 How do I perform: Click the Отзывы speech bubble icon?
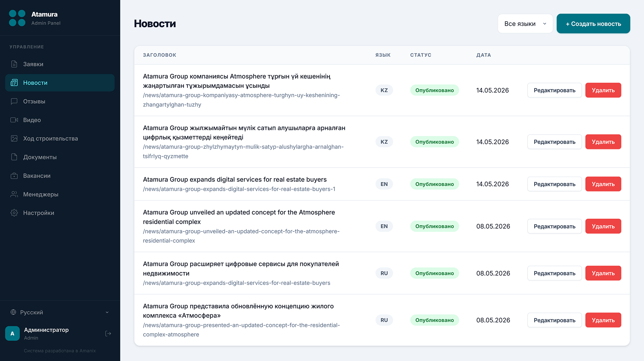14,101
